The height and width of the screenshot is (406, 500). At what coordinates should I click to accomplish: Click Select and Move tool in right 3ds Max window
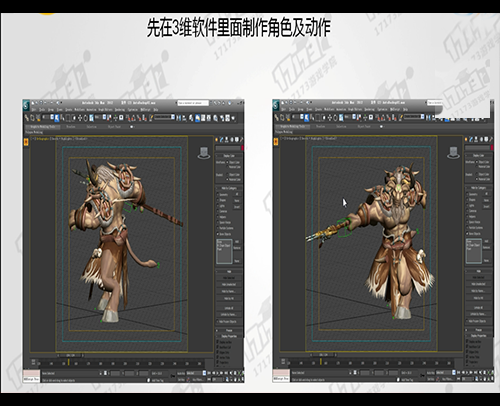coord(330,118)
